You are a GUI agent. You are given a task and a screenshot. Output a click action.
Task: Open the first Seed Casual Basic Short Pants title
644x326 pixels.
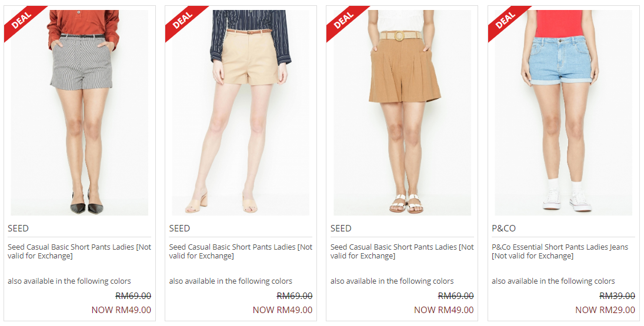(x=79, y=251)
